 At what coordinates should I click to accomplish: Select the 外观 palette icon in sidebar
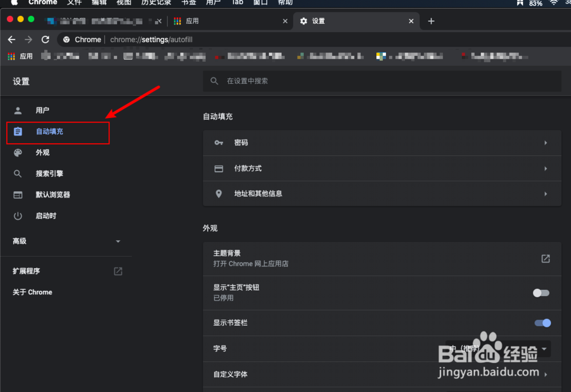click(x=18, y=152)
